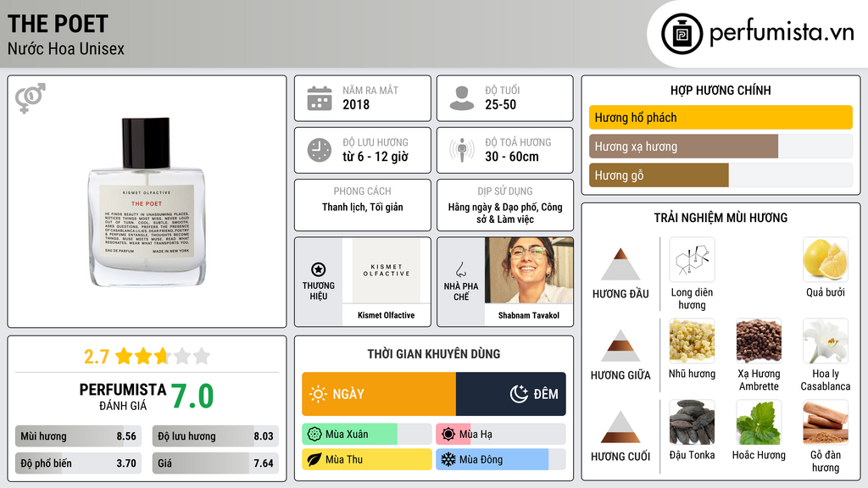Click the unisex gender symbol icon
Screen dimensions: 868x488
click(31, 98)
